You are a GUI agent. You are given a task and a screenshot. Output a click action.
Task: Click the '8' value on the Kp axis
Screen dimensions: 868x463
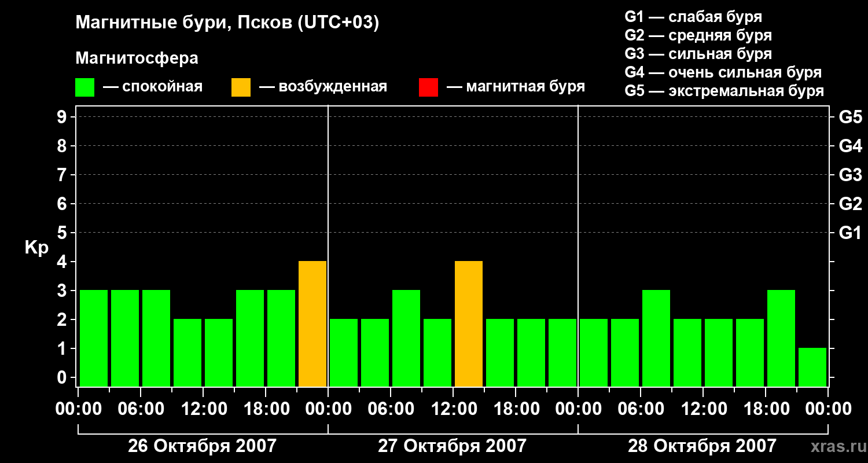[x=62, y=146]
